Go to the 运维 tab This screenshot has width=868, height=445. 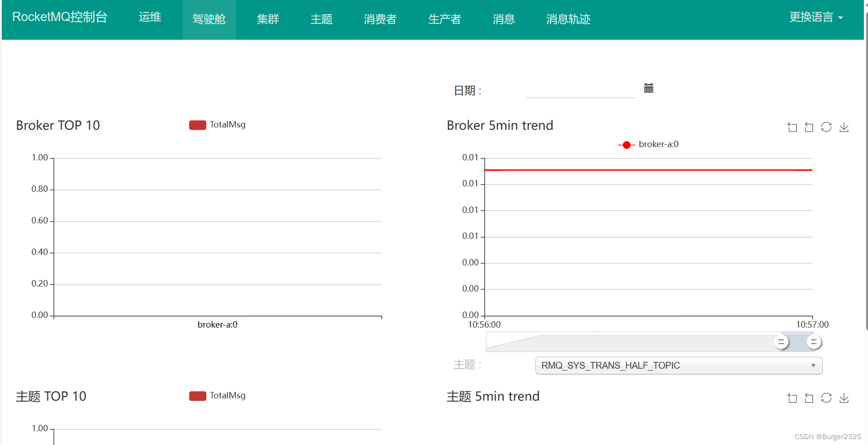pos(150,17)
